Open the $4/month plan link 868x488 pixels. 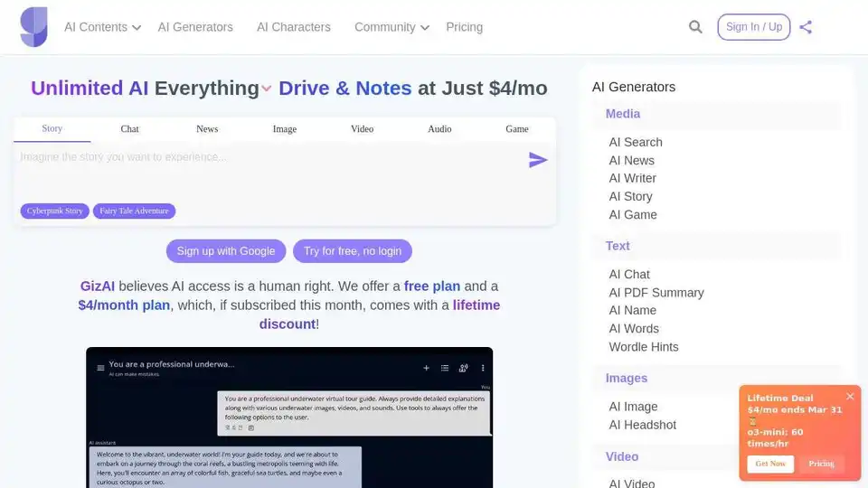pos(124,305)
